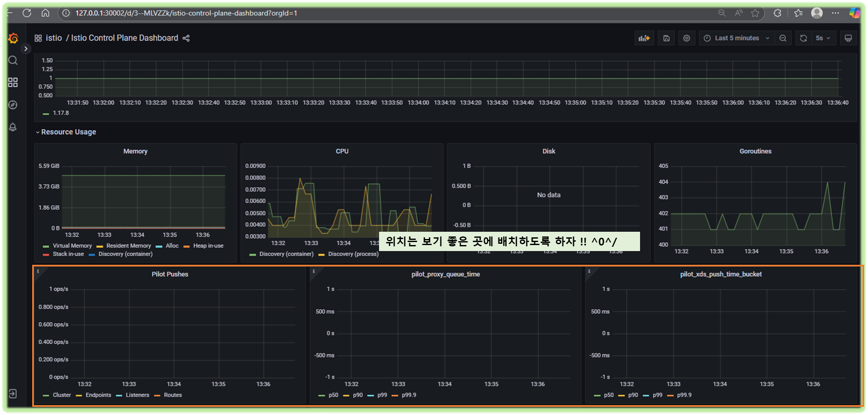The height and width of the screenshot is (415, 868).
Task: Cycle view mode with the monitor icon
Action: pos(848,38)
